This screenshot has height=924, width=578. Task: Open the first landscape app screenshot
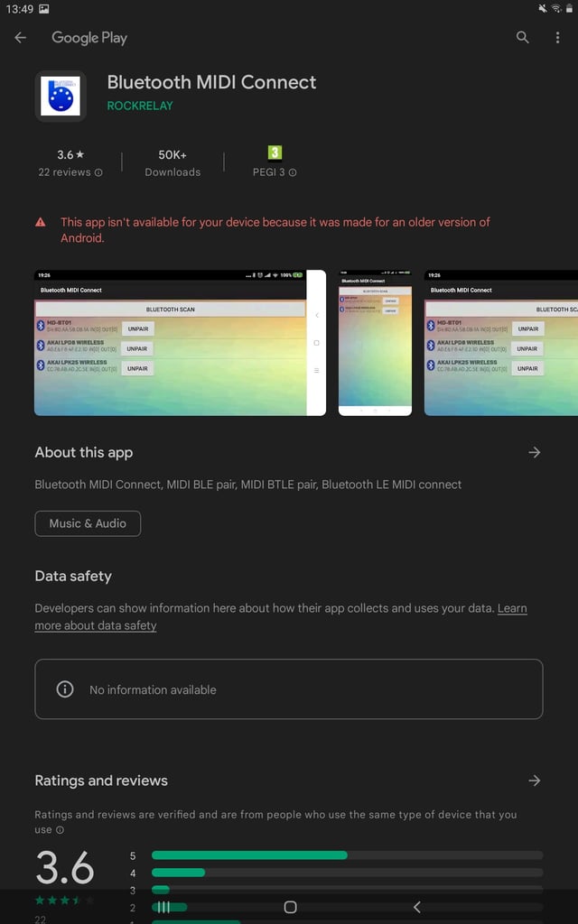[180, 343]
